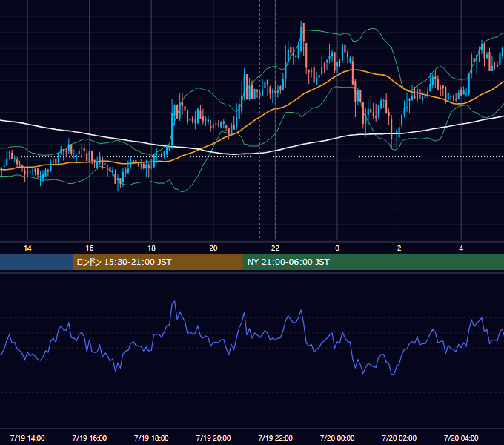Click the 7/20 00:00 date label
The image size is (504, 445).
(337, 438)
